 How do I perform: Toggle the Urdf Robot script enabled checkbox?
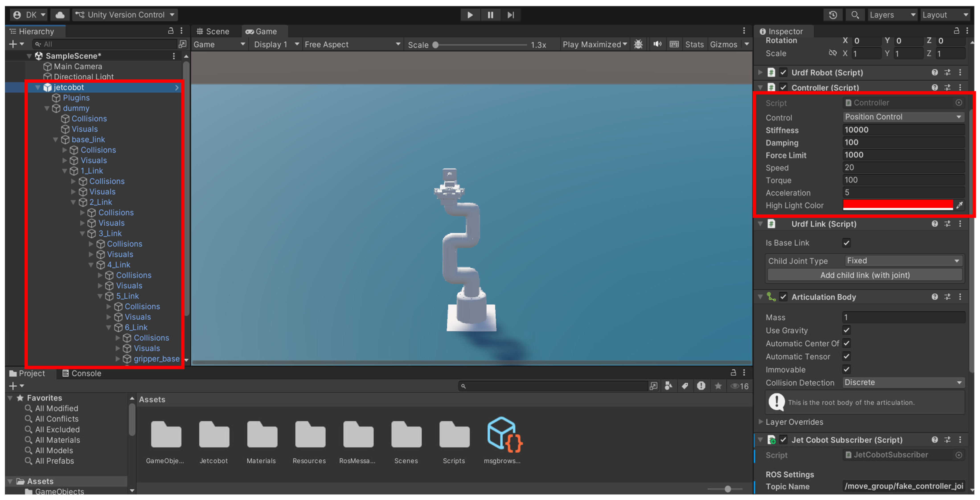point(783,72)
